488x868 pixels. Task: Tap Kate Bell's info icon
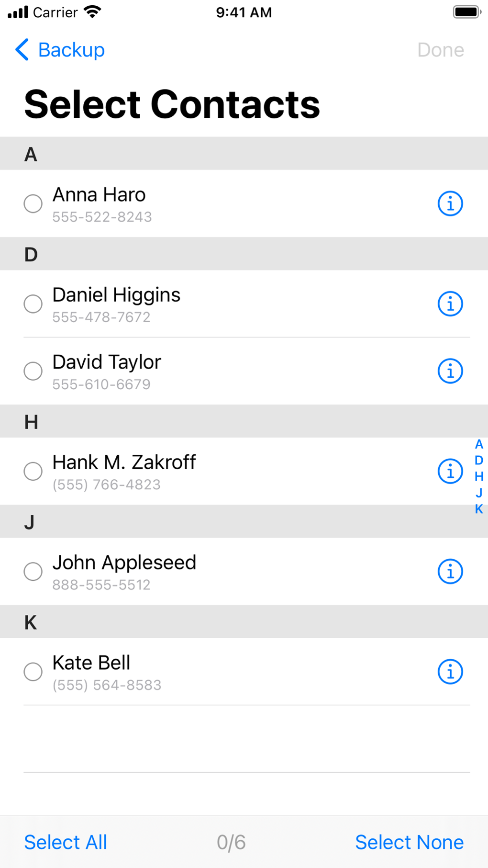coord(450,672)
